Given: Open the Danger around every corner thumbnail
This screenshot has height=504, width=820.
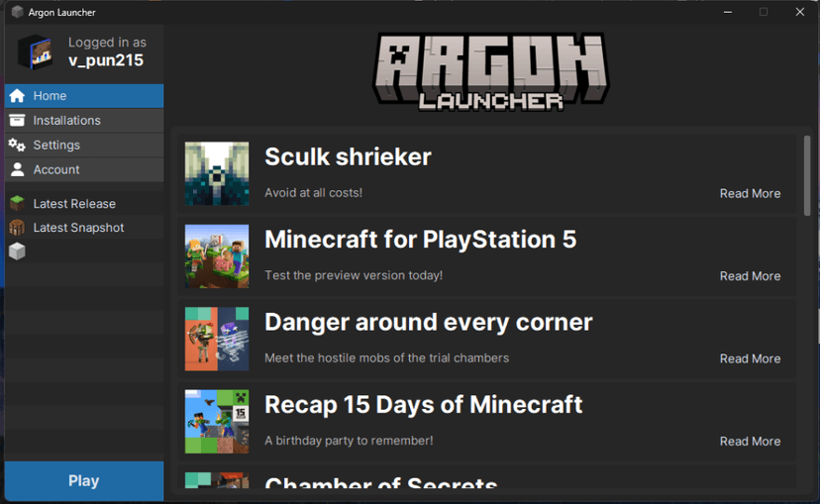Looking at the screenshot, I should 217,339.
